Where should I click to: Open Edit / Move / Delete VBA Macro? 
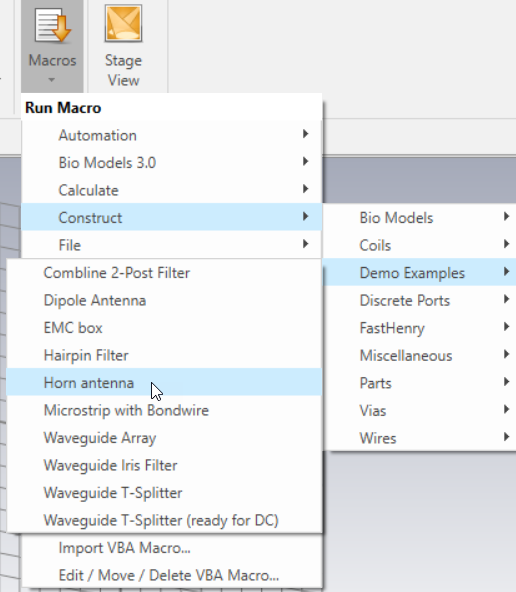tap(172, 575)
